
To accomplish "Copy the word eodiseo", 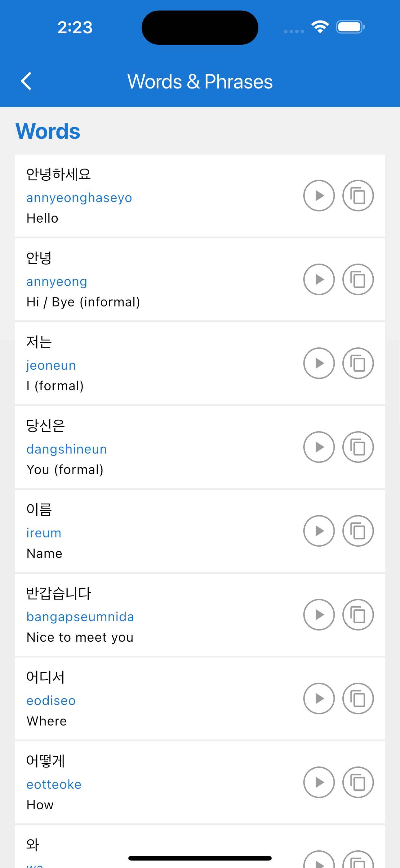I will coord(358,698).
